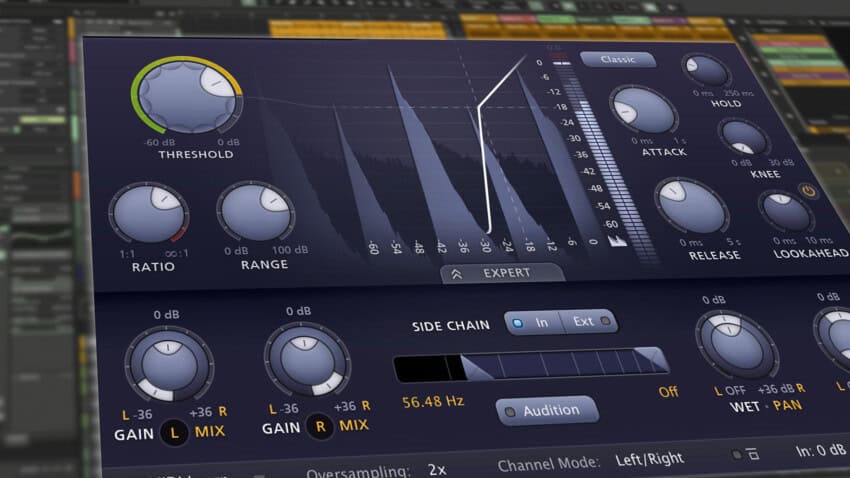This screenshot has height=478, width=850.
Task: Click the MIX label next to the L button
Action: (210, 431)
